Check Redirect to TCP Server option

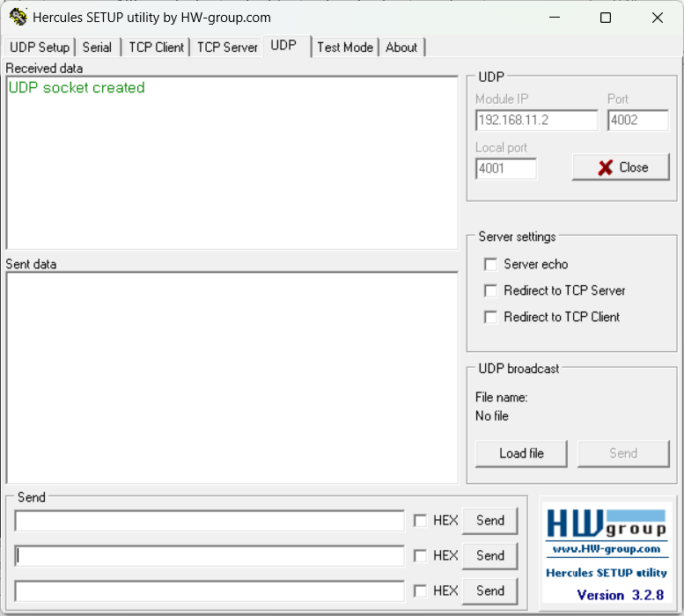pyautogui.click(x=490, y=290)
